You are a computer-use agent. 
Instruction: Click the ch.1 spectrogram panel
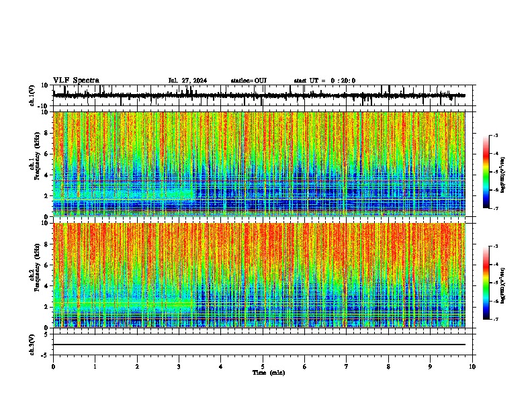pos(259,164)
